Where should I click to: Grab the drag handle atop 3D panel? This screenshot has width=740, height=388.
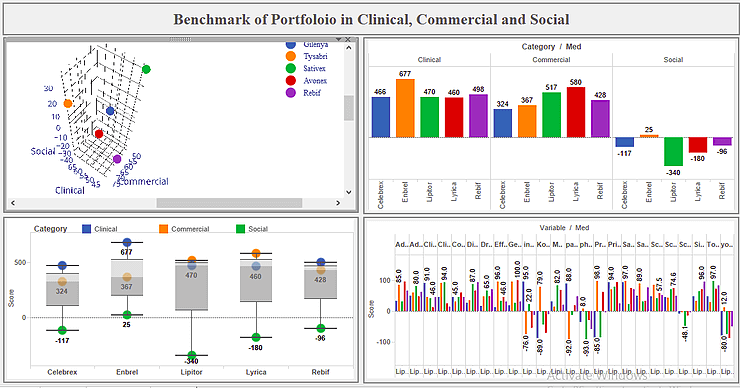pyautogui.click(x=180, y=40)
